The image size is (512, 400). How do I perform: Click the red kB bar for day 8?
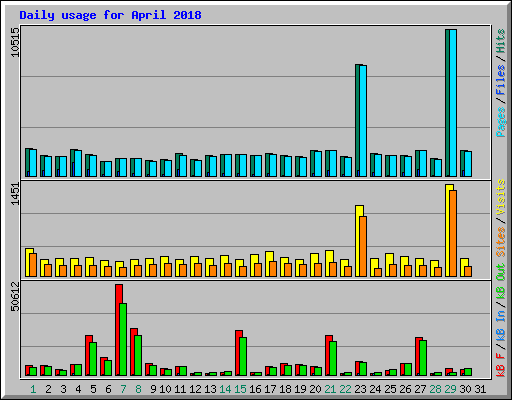tap(134, 352)
